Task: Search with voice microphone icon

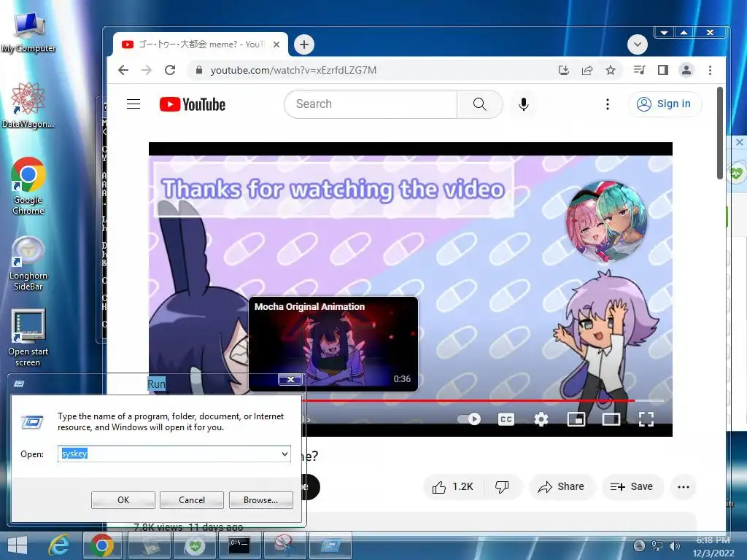Action: click(x=524, y=104)
